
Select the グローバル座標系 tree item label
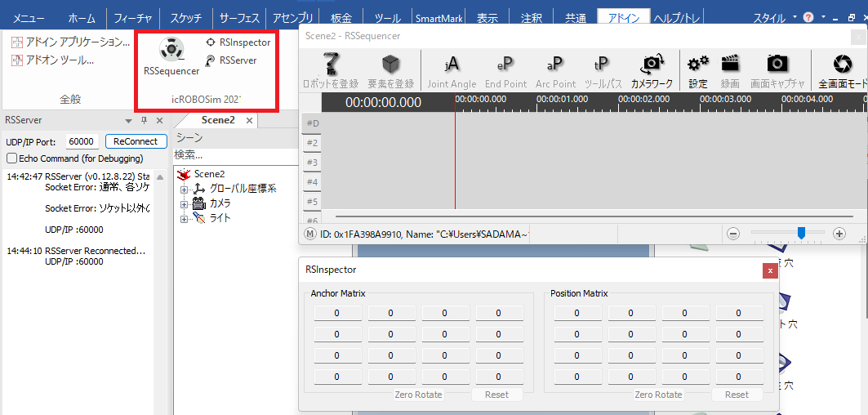[243, 189]
